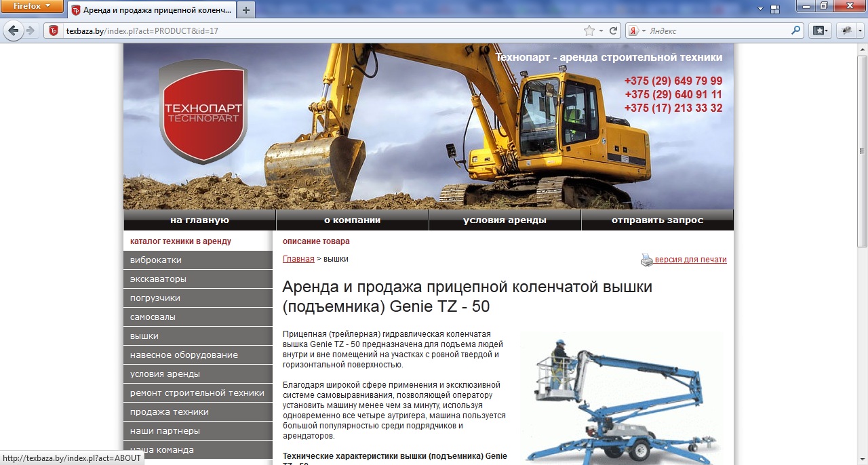Open 'о компании' in the site menu

coord(352,220)
